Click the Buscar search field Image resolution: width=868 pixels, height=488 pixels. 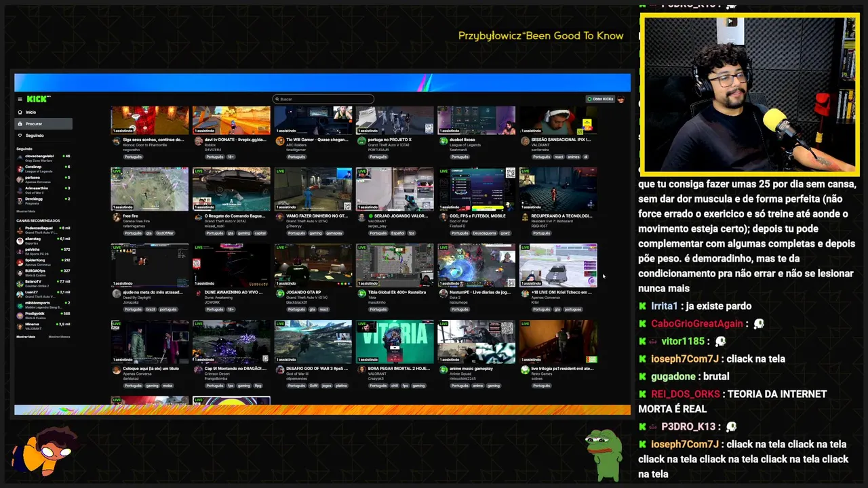click(x=323, y=99)
